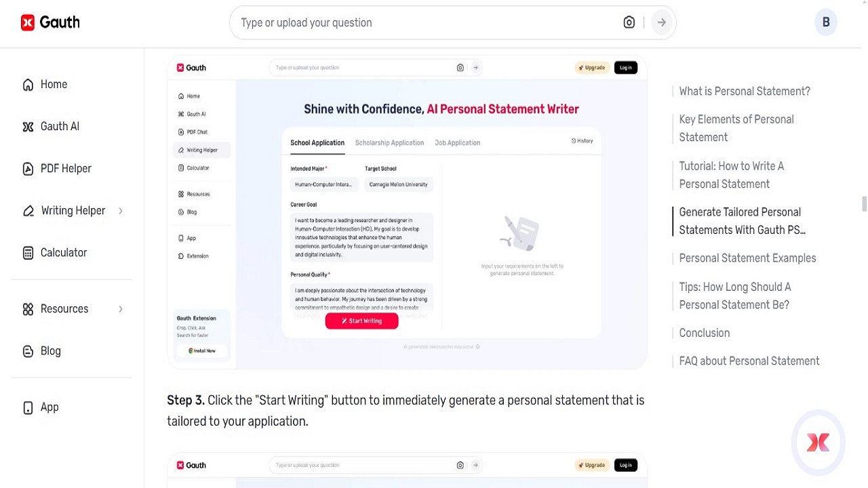Open Key Elements of Personal Statement link
This screenshot has height=488, width=868.
tap(736, 128)
